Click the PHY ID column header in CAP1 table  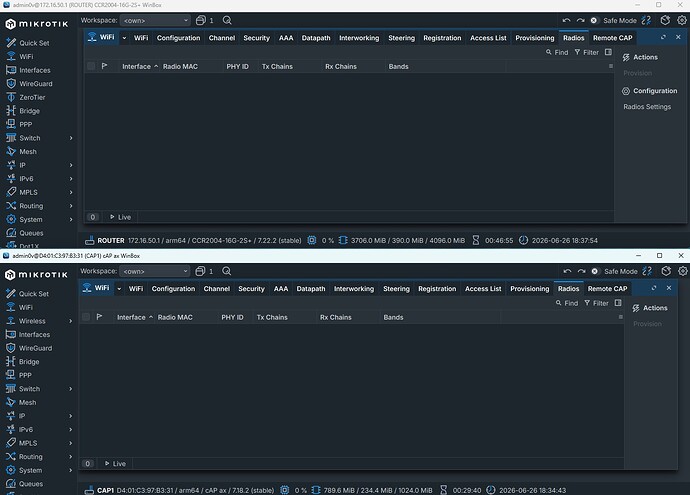235,317
